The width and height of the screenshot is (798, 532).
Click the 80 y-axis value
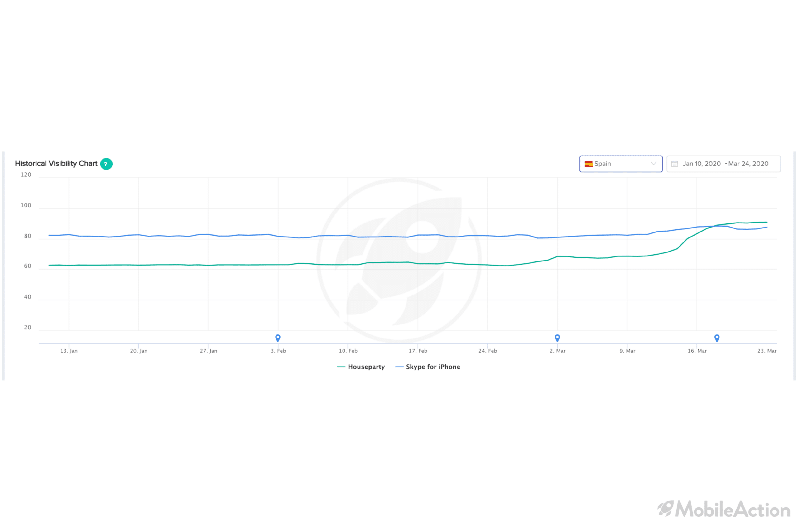point(27,236)
